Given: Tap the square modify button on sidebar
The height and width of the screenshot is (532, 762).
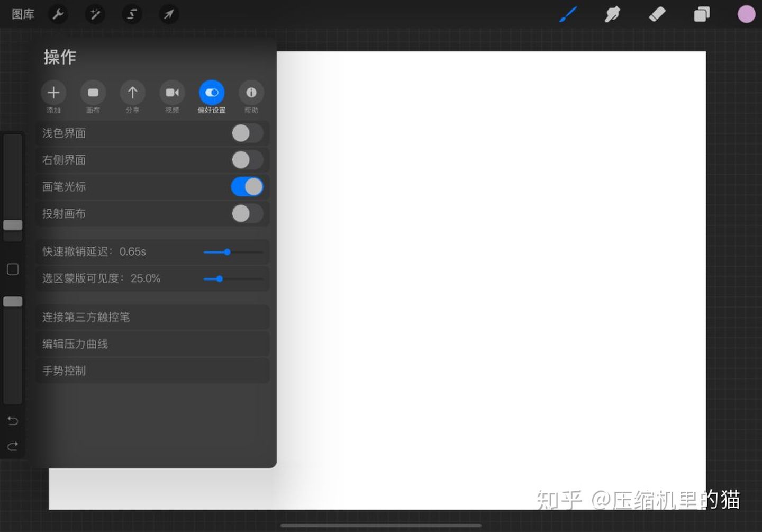Looking at the screenshot, I should click(x=13, y=269).
